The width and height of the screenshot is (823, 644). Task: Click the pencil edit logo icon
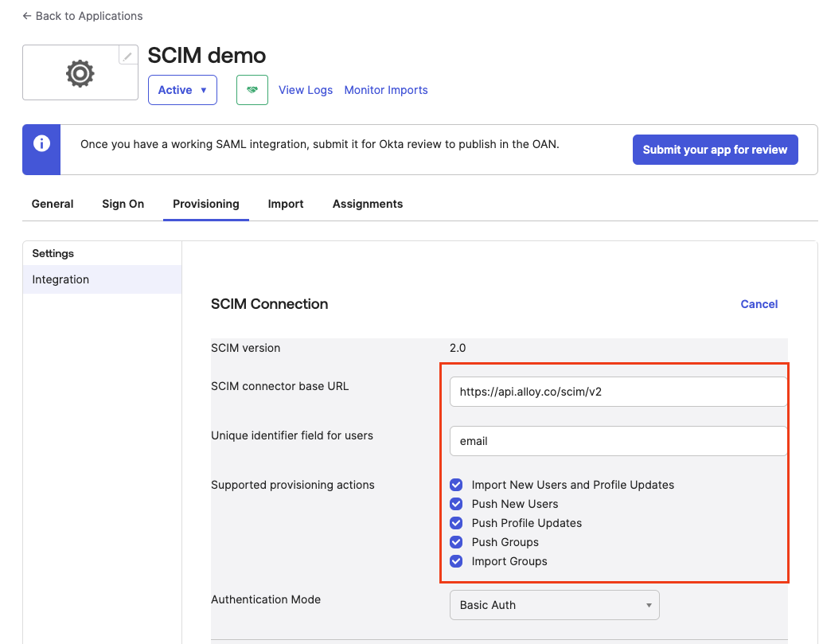tap(127, 56)
